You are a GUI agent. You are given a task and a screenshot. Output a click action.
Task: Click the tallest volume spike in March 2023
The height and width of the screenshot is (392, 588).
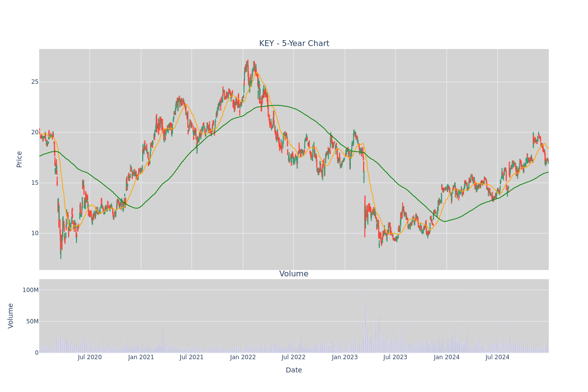[x=365, y=318]
